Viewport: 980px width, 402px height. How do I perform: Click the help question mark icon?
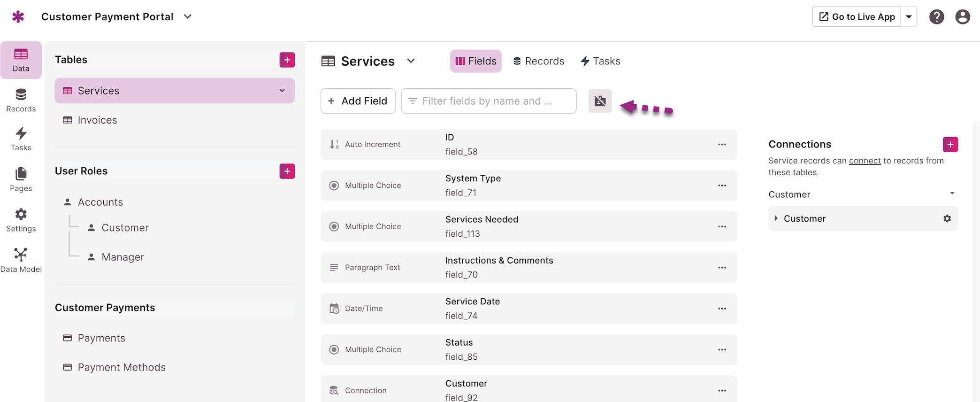coord(936,17)
